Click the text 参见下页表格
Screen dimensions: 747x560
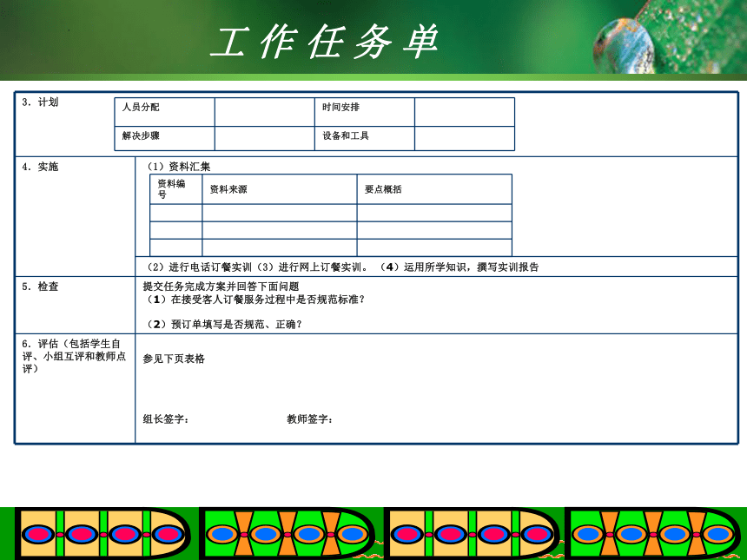pos(174,359)
